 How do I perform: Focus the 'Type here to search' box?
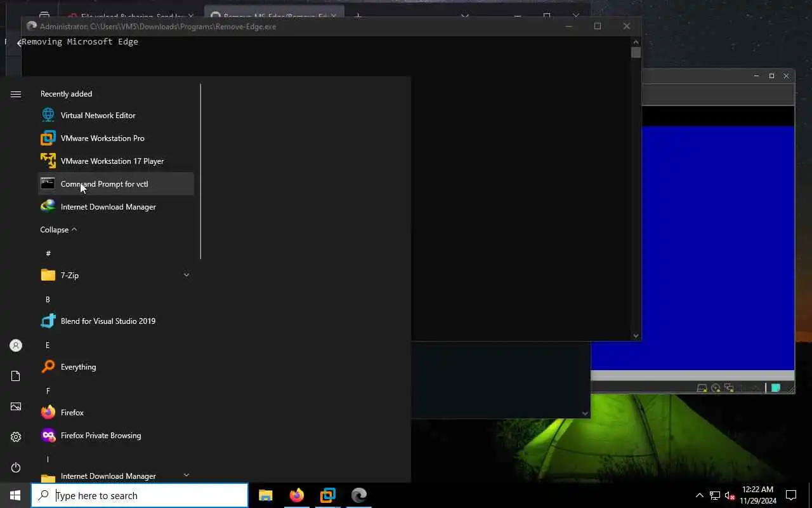(x=140, y=495)
